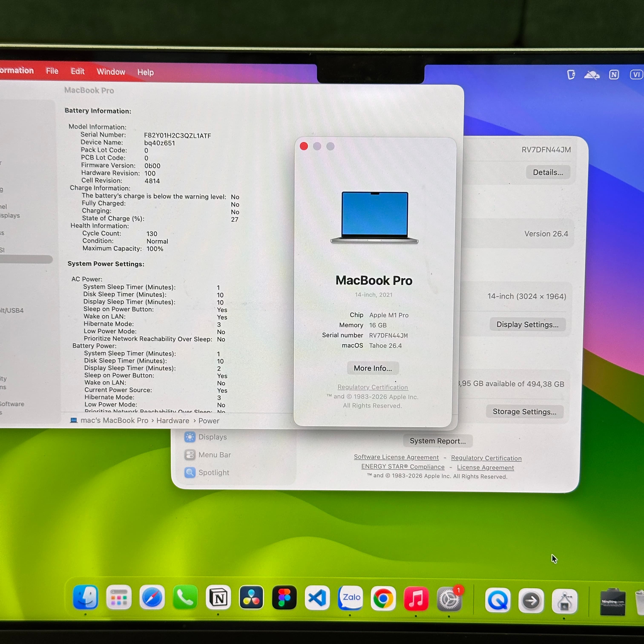Open Finder from the Dock
Screen dimensions: 644x644
point(85,597)
